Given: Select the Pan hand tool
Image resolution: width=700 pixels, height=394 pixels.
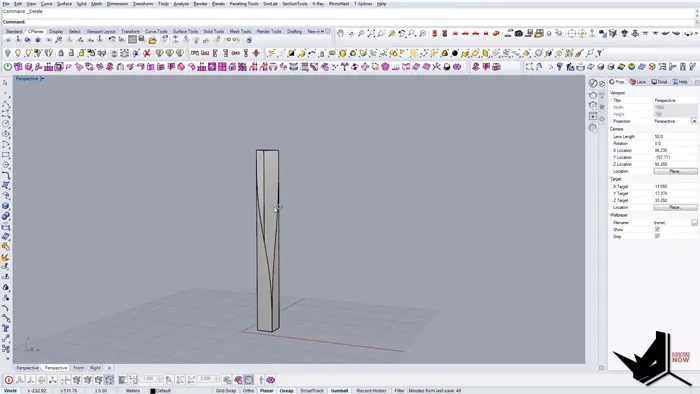Looking at the screenshot, I should coord(341,33).
